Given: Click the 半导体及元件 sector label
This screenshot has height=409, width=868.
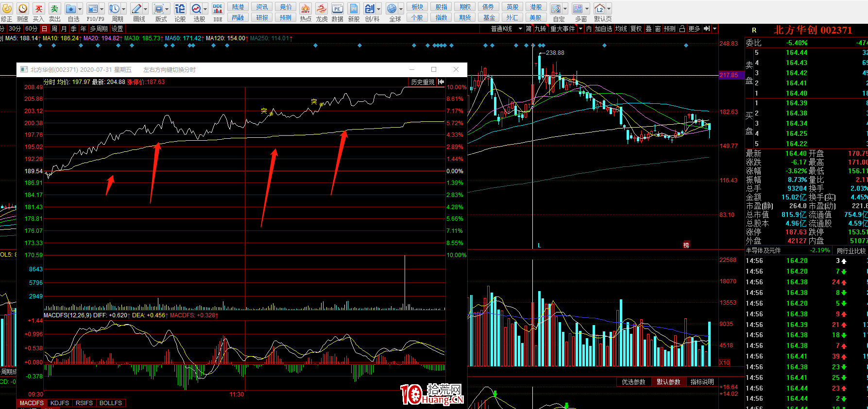Looking at the screenshot, I should coord(764,251).
